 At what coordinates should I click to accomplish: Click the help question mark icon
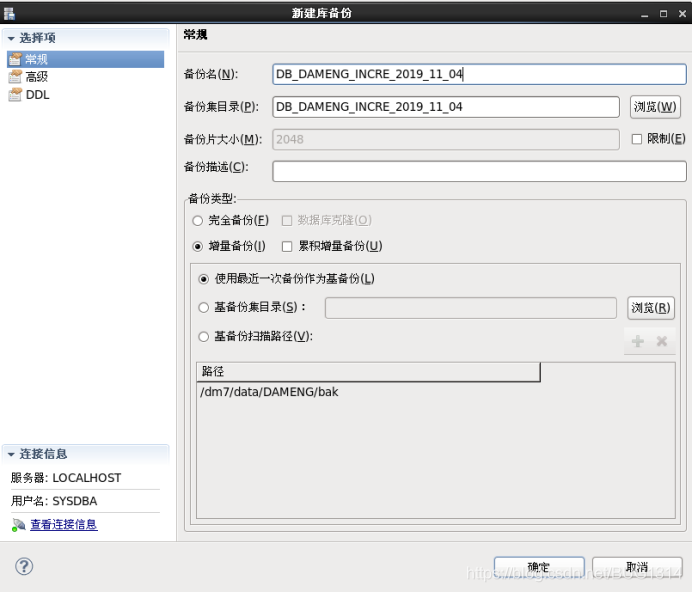click(x=24, y=566)
